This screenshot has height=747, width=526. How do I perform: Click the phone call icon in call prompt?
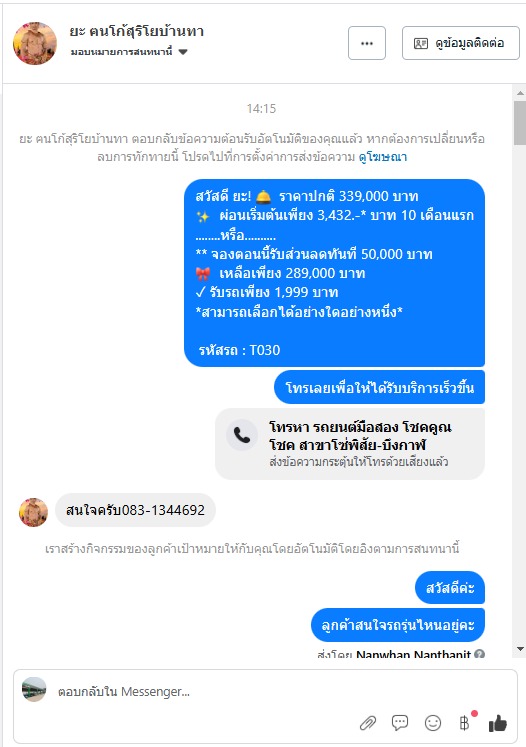[x=242, y=435]
